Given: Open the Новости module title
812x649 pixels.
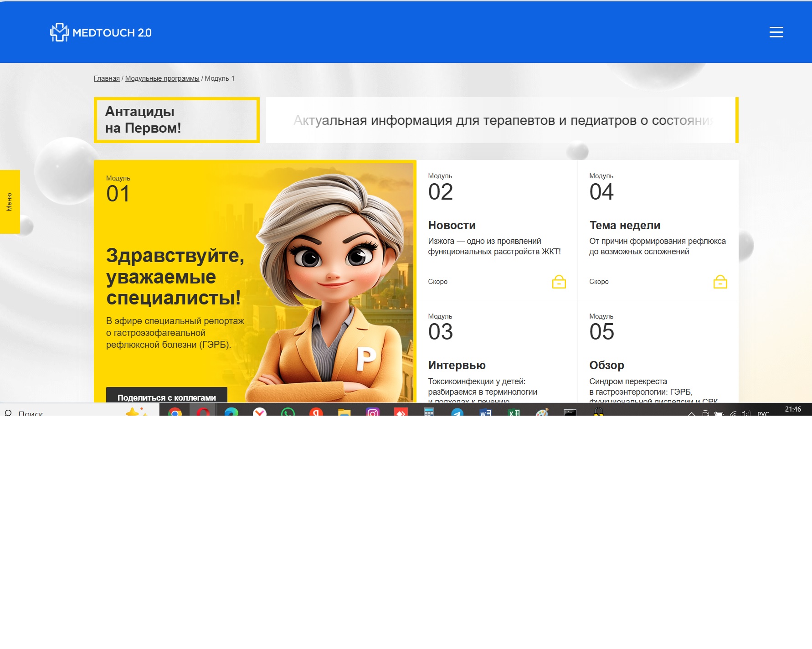Looking at the screenshot, I should [x=452, y=225].
